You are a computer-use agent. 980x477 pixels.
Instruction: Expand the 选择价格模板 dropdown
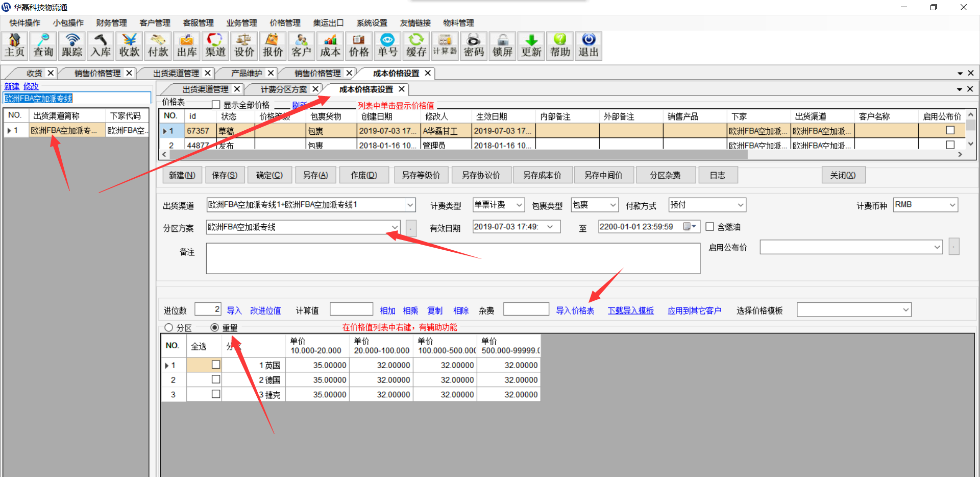pos(905,310)
